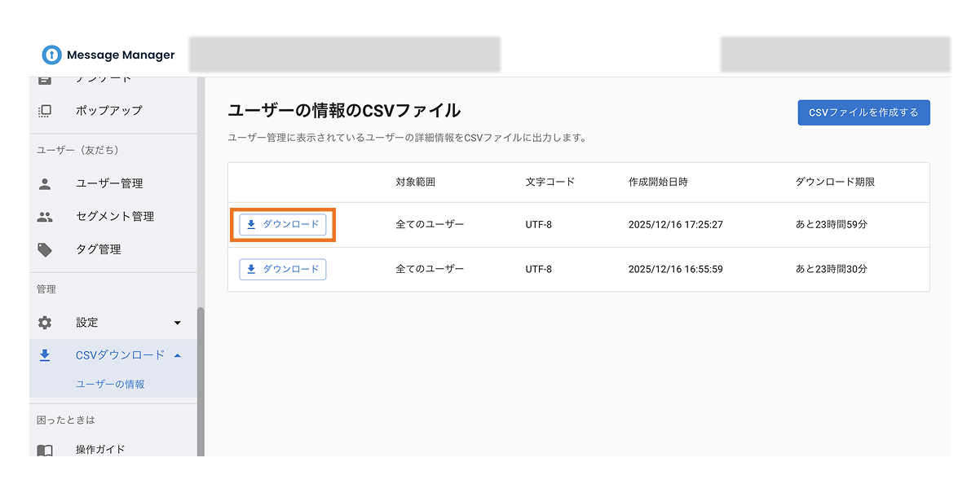This screenshot has height=493, width=980.
Task: Select the ユーザー管理 person icon
Action: [x=46, y=183]
